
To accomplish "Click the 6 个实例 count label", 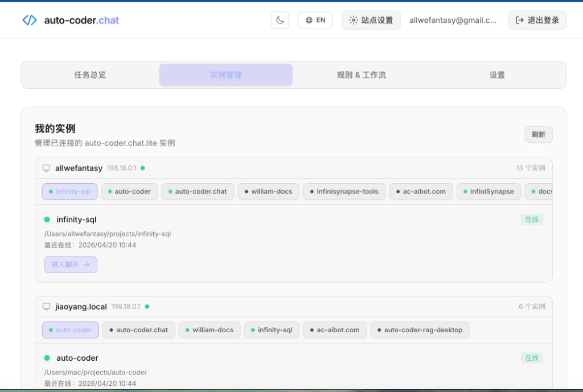I will [x=532, y=307].
